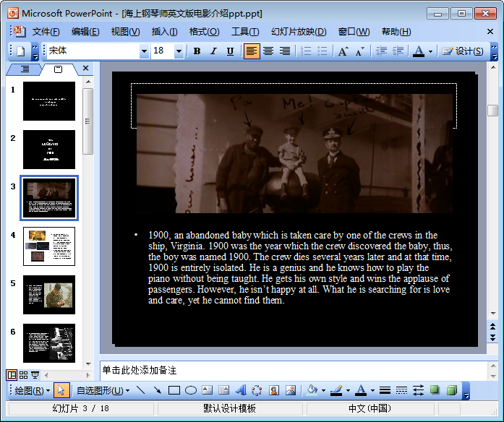The height and width of the screenshot is (422, 504).
Task: Select slide 5 thumbnail
Action: [48, 294]
